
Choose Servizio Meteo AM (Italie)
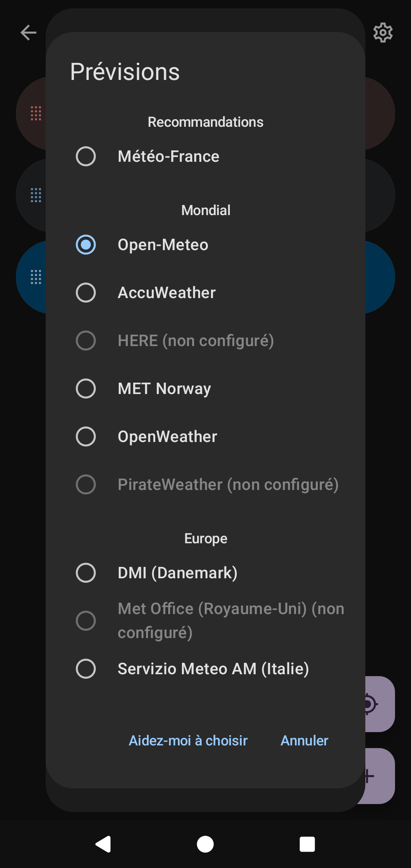(x=86, y=669)
